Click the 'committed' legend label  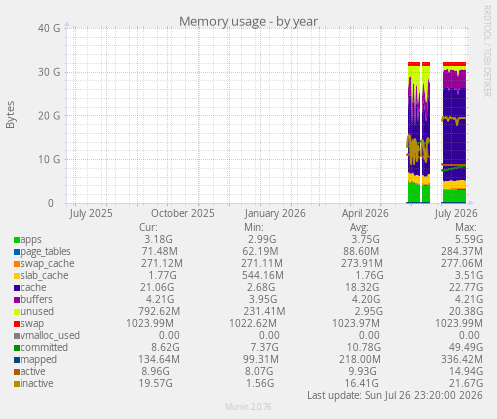click(x=44, y=347)
